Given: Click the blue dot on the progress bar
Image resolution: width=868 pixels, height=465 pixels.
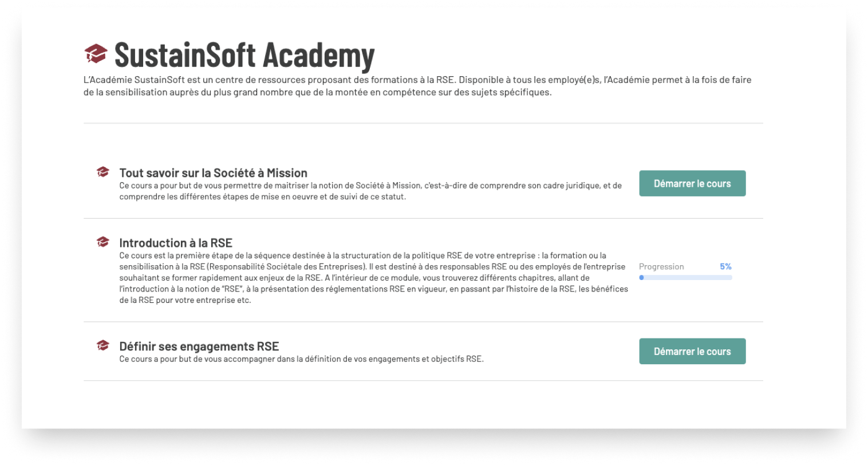Looking at the screenshot, I should pos(641,278).
